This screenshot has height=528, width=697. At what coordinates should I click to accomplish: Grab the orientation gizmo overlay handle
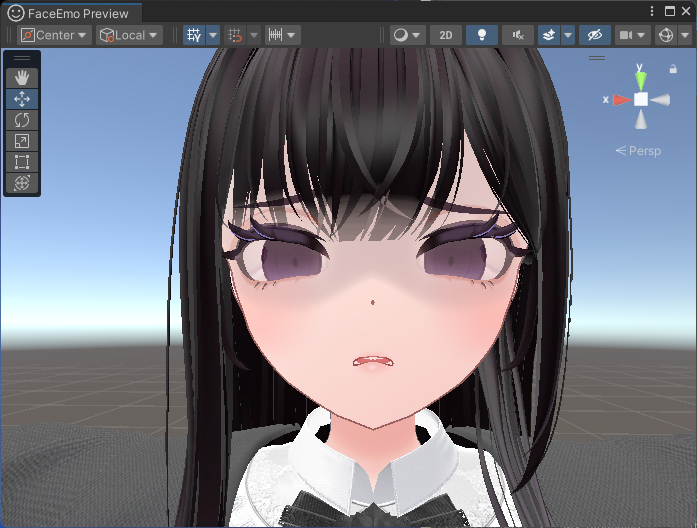597,58
